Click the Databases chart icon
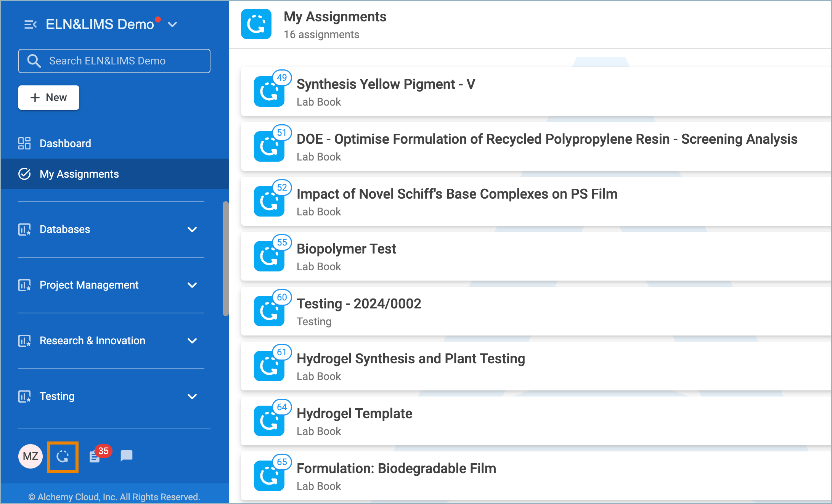The height and width of the screenshot is (504, 832). coord(24,230)
